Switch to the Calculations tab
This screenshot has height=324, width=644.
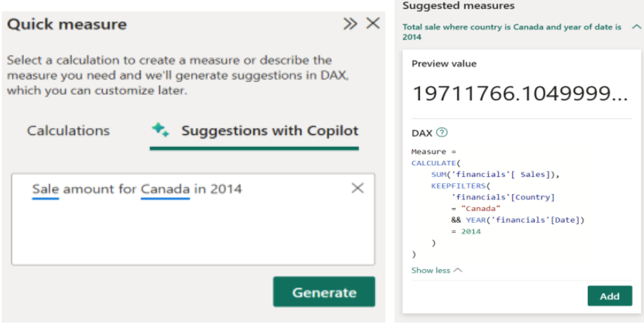[x=68, y=130]
